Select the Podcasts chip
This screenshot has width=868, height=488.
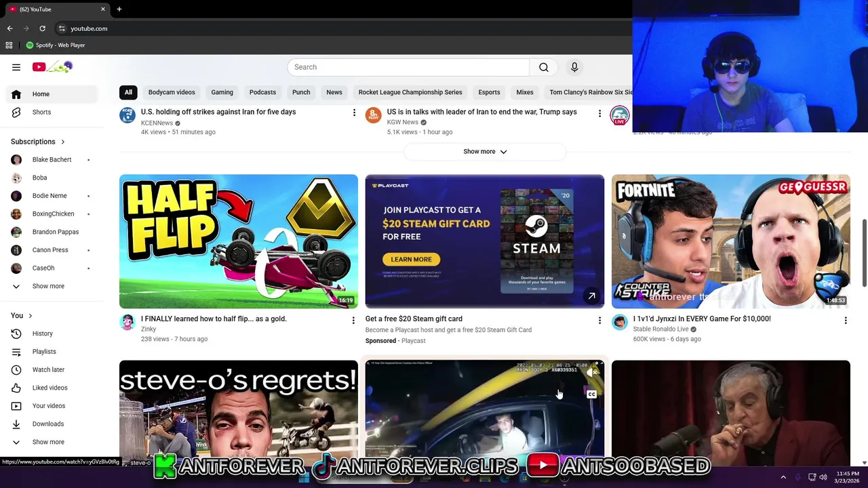click(262, 92)
